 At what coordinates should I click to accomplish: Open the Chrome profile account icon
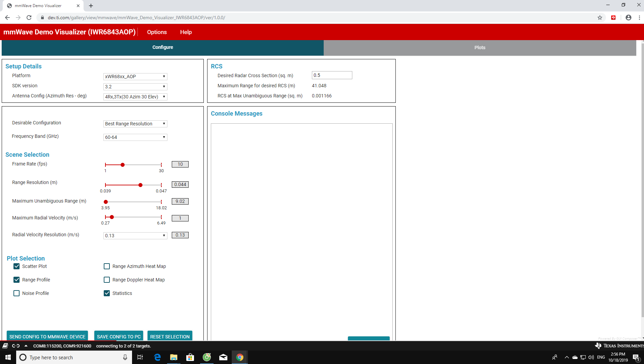point(629,18)
